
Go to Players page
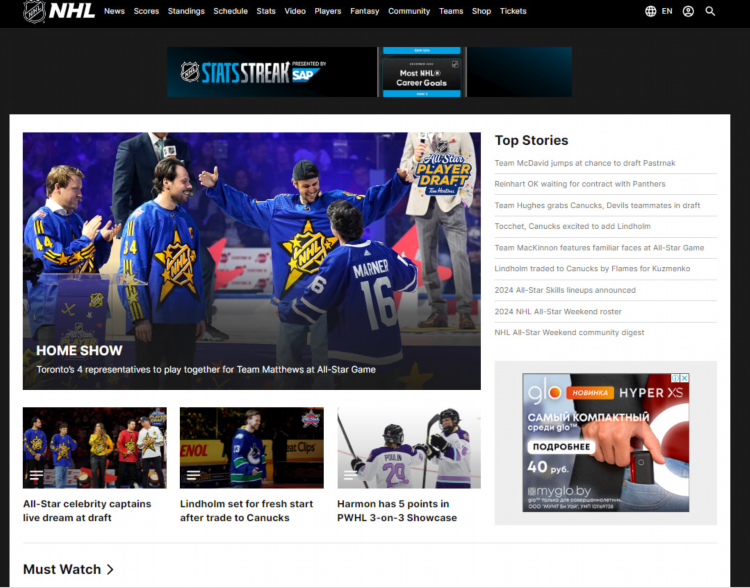tap(328, 11)
